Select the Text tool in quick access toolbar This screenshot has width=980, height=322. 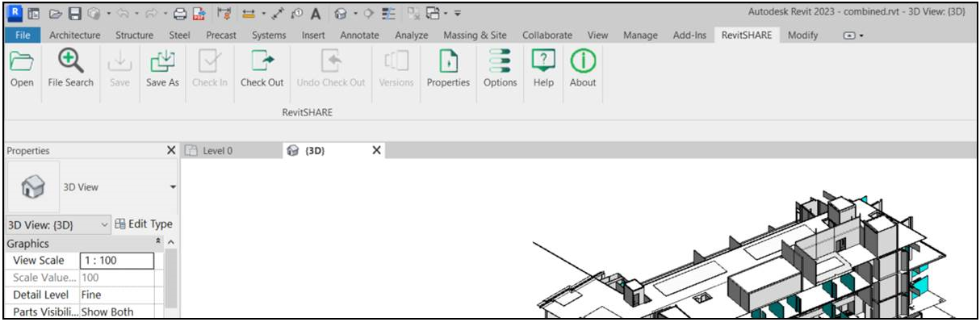[x=315, y=14]
